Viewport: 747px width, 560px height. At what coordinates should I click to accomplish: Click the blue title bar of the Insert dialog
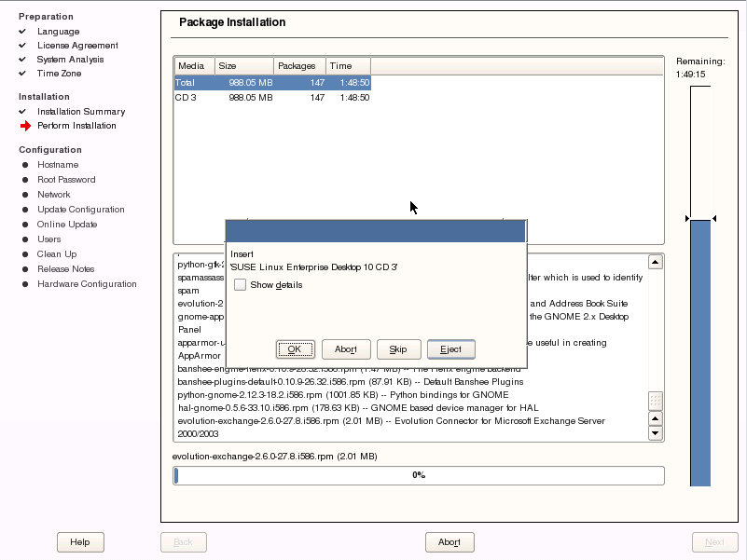click(376, 231)
